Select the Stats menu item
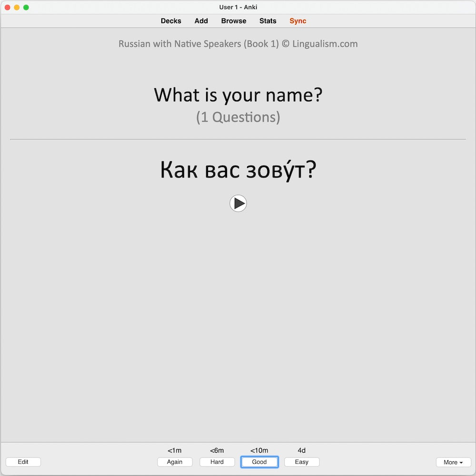 268,21
